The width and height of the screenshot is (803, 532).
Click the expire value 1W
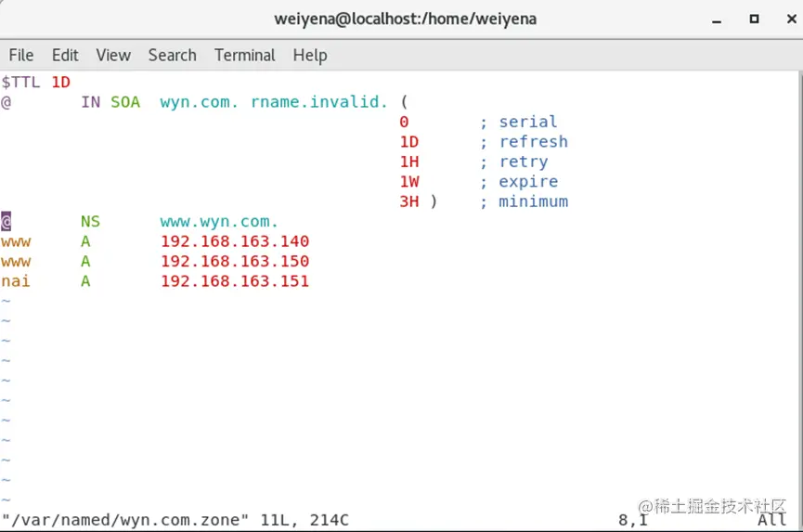coord(409,182)
